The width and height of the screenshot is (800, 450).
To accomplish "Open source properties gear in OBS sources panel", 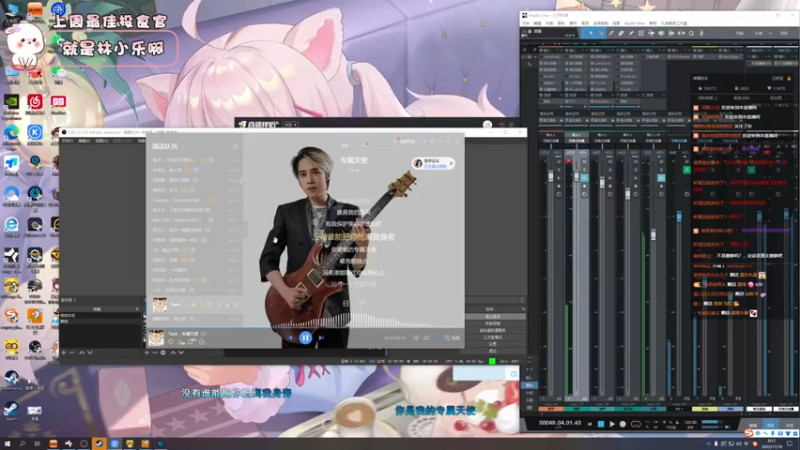I will point(163,353).
